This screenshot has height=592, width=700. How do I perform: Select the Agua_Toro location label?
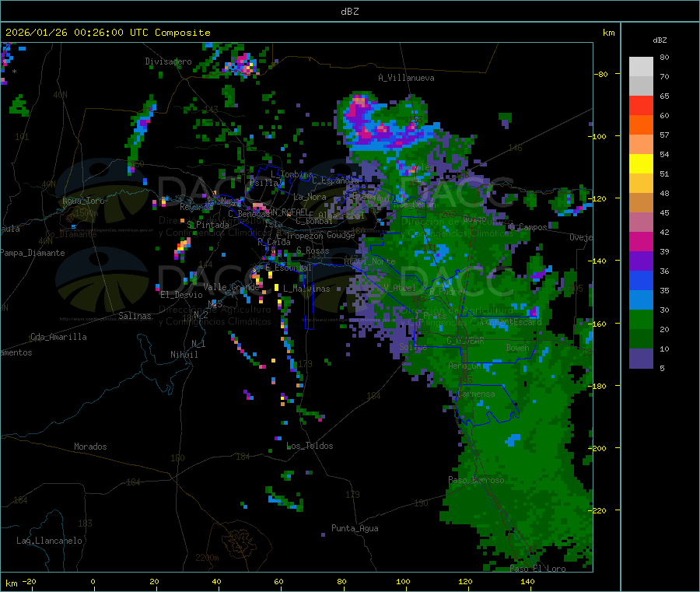point(83,201)
